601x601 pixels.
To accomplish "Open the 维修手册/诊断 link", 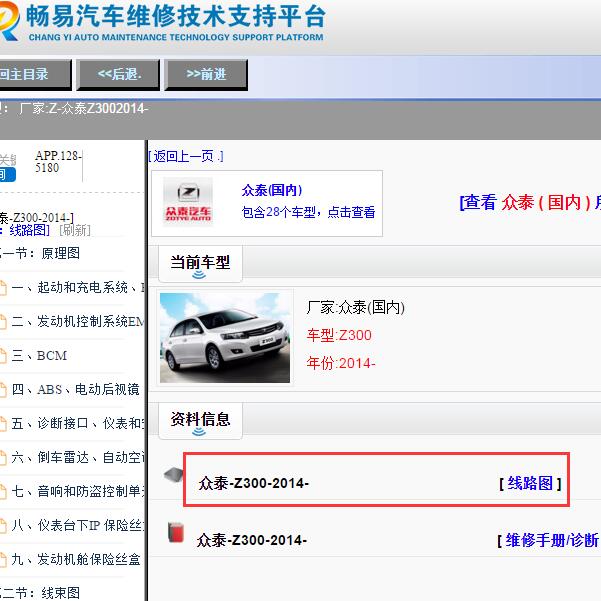I will (x=552, y=540).
